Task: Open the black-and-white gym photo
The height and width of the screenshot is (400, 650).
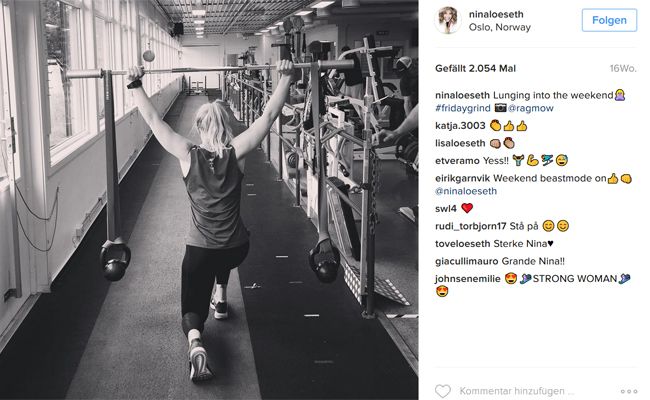Action: click(x=209, y=200)
